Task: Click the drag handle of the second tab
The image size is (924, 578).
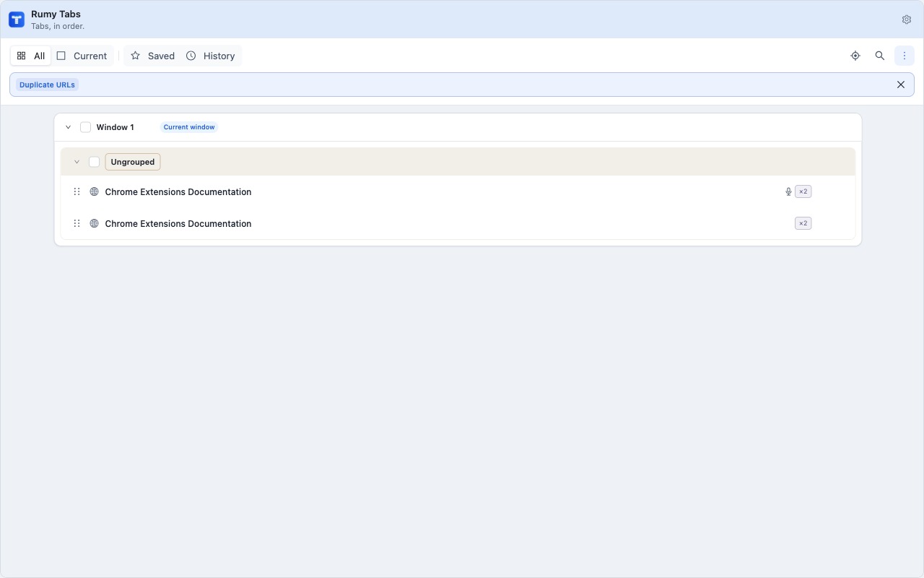Action: pos(77,223)
